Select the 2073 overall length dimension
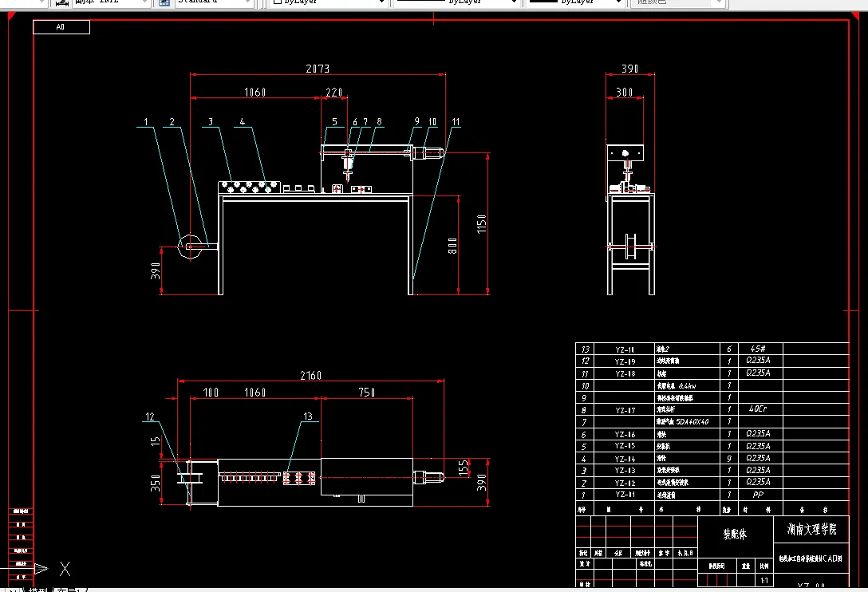The width and height of the screenshot is (868, 592). point(318,69)
